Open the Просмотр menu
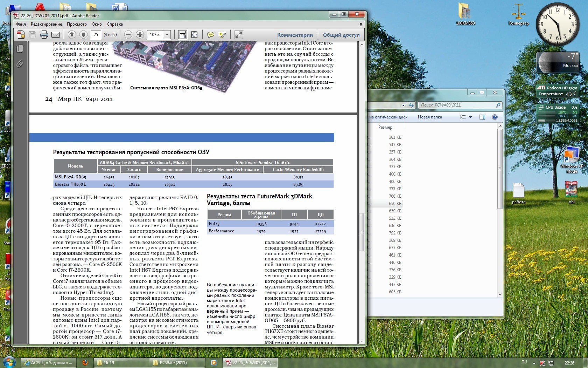This screenshot has height=368, width=588. point(77,24)
